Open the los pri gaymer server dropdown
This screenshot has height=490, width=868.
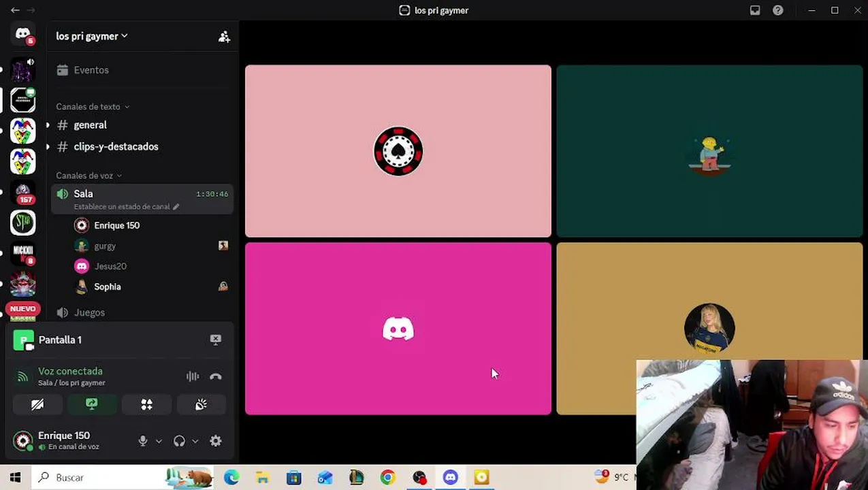point(92,36)
